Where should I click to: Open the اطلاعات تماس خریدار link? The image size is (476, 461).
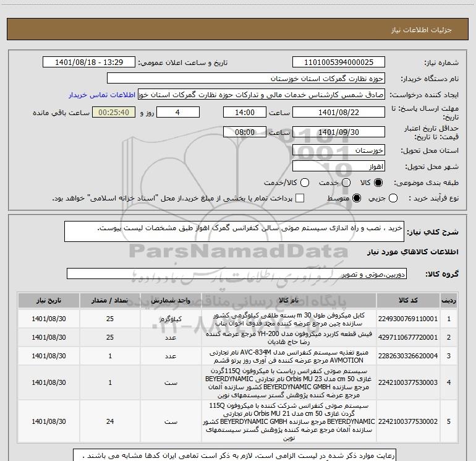click(x=102, y=95)
